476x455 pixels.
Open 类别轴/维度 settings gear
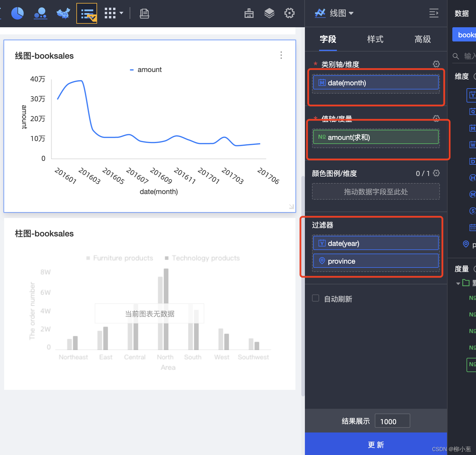(x=436, y=64)
